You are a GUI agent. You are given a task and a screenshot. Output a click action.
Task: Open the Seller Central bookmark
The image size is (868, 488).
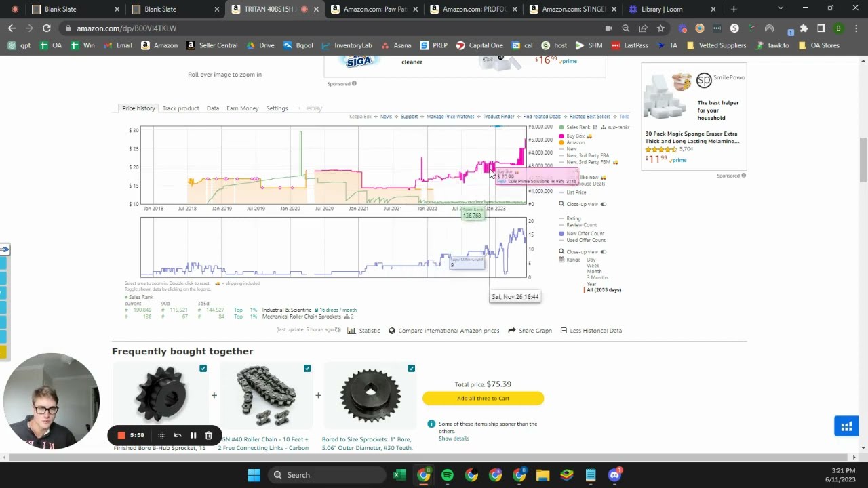coord(212,45)
